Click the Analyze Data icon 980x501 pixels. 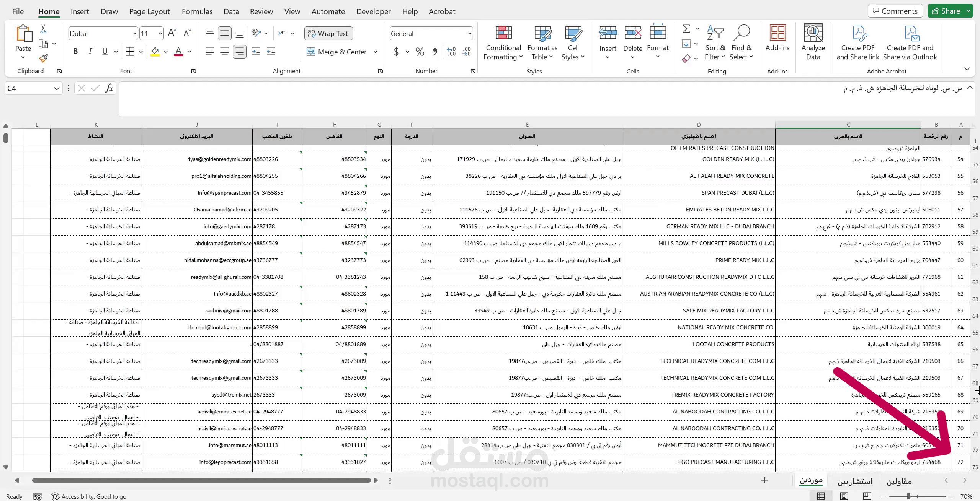(813, 42)
